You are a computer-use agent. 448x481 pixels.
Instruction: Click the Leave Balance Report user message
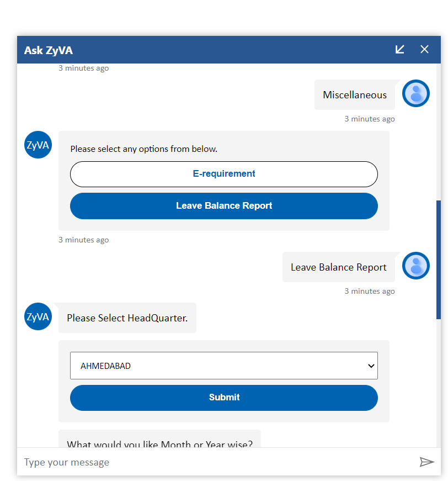pyautogui.click(x=338, y=267)
